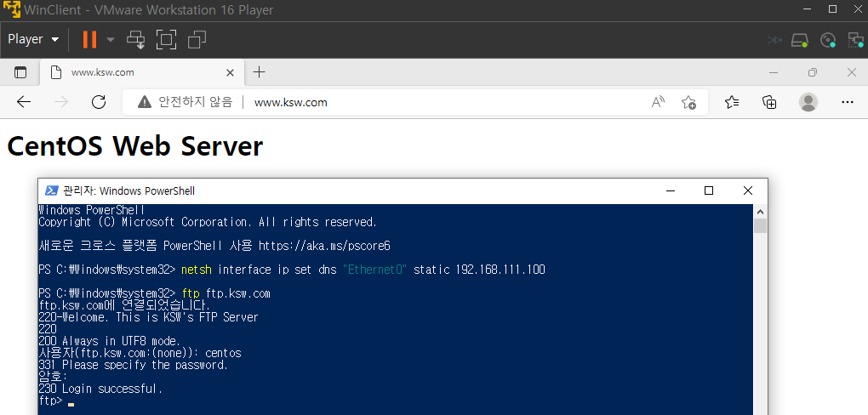Restore down the Edge browser window
868x415 pixels.
812,72
